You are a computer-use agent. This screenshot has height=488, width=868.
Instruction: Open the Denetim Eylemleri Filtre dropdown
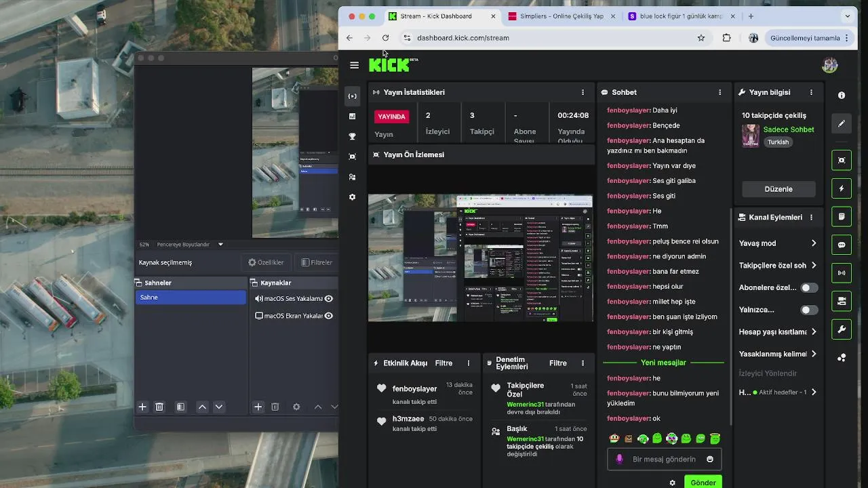coord(558,363)
